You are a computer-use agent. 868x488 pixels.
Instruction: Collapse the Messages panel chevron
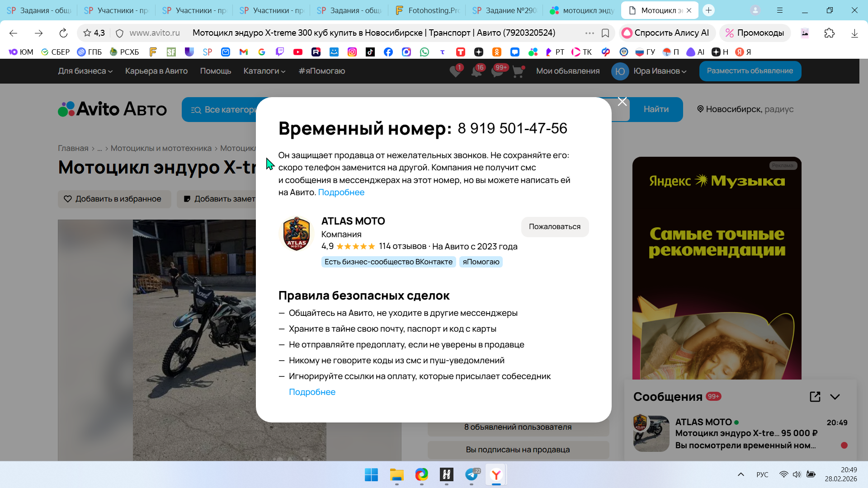(835, 397)
